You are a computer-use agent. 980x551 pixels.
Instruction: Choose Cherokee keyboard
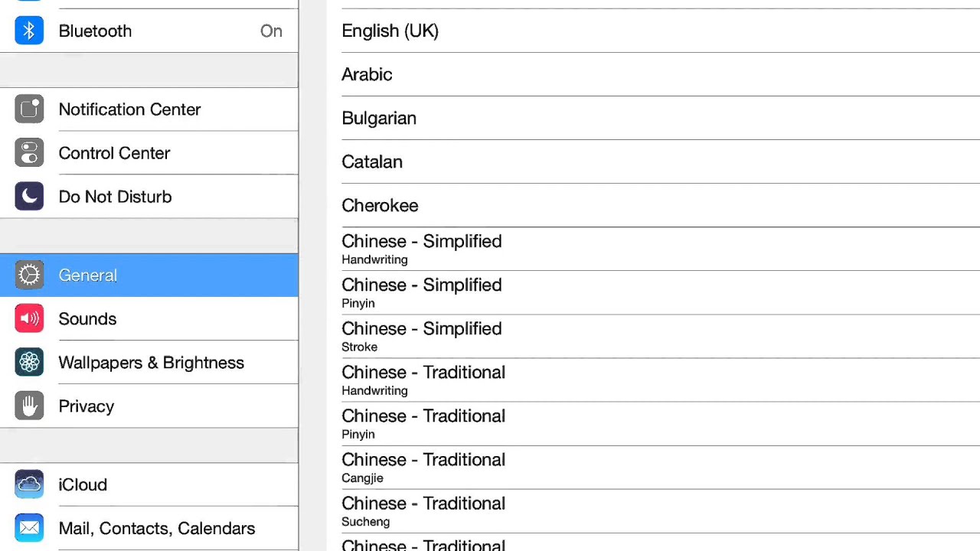coord(653,205)
